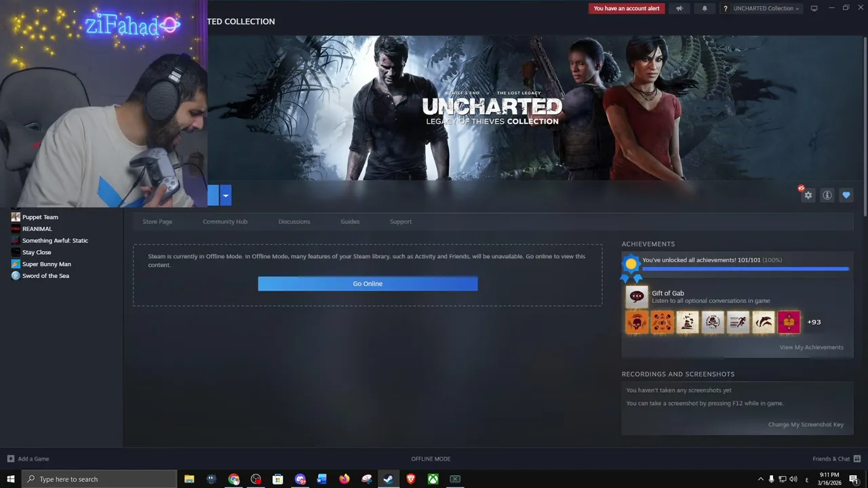Click the Super Bunny Man icon
The height and width of the screenshot is (488, 868).
click(x=16, y=264)
